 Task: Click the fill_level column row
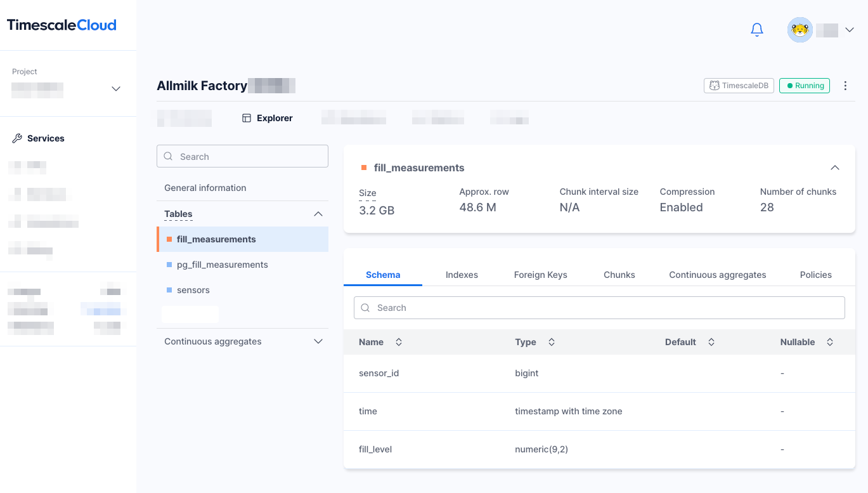pyautogui.click(x=599, y=449)
